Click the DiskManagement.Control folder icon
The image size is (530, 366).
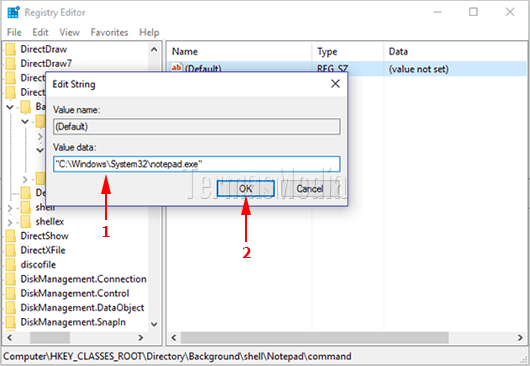[x=10, y=293]
